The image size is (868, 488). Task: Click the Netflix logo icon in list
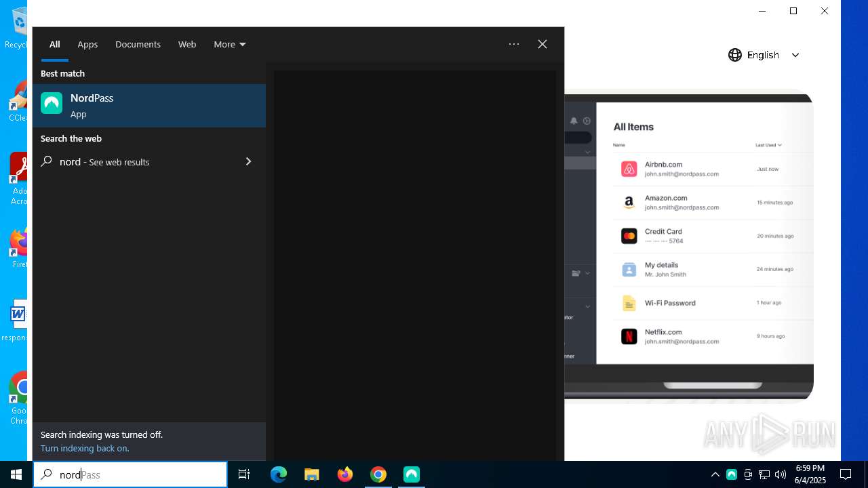pos(629,336)
